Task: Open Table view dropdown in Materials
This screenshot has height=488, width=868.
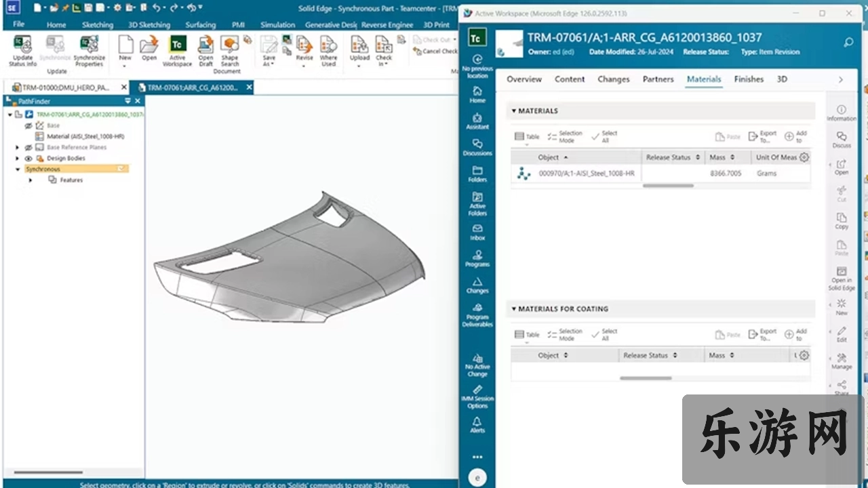Action: click(x=527, y=138)
